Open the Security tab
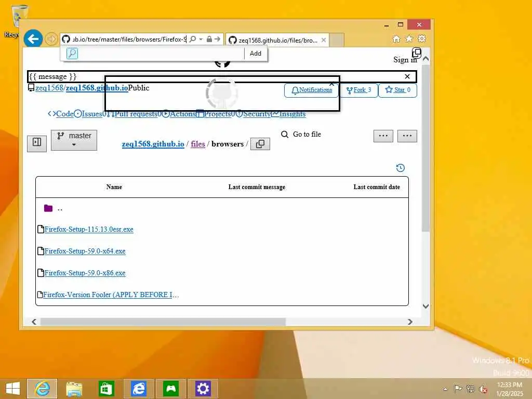Image resolution: width=532 pixels, height=399 pixels. click(x=253, y=114)
